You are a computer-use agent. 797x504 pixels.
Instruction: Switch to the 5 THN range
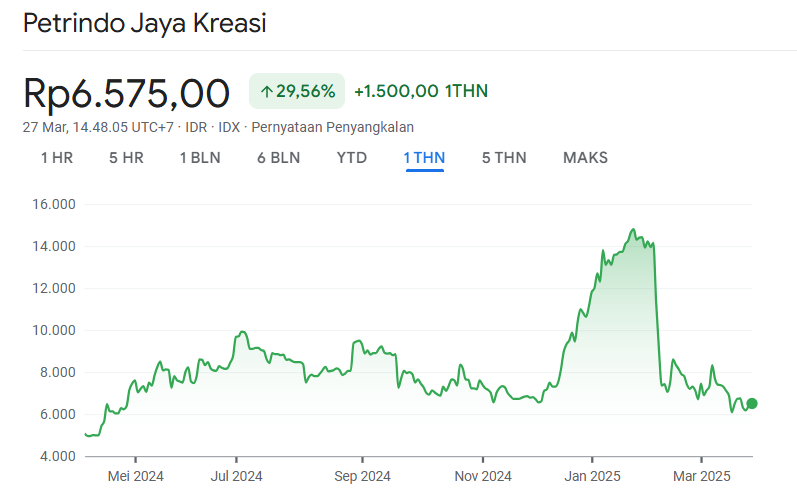(504, 158)
